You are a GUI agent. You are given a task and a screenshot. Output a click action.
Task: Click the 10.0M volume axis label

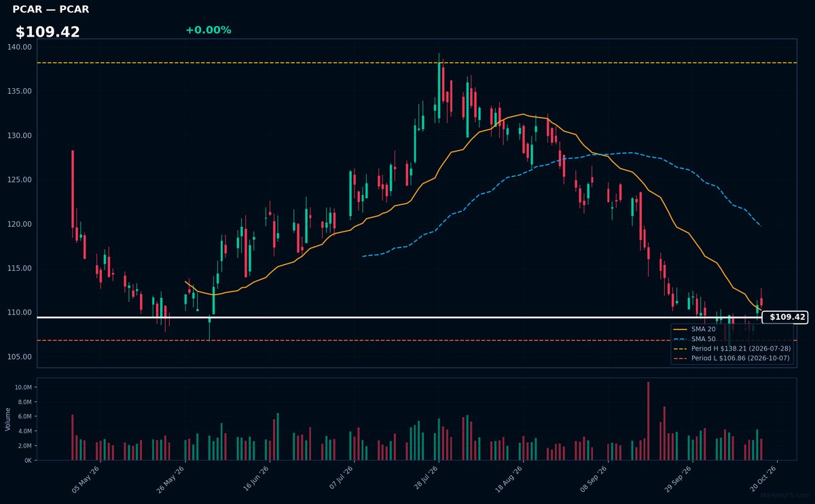(x=23, y=387)
